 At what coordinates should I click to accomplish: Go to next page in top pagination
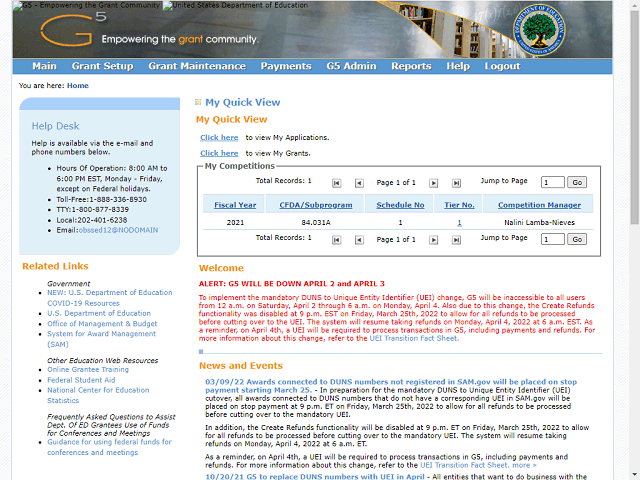pyautogui.click(x=433, y=183)
